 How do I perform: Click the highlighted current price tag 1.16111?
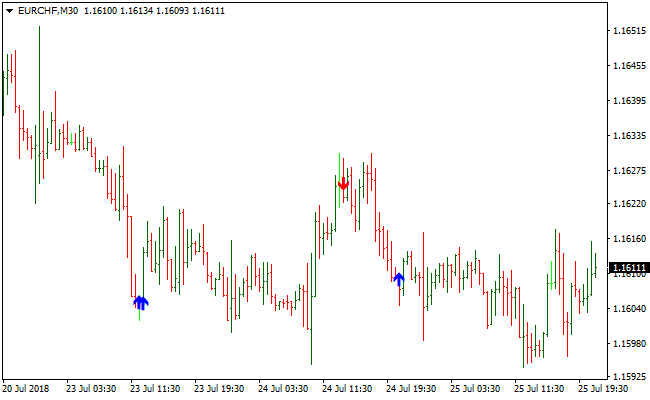[628, 268]
